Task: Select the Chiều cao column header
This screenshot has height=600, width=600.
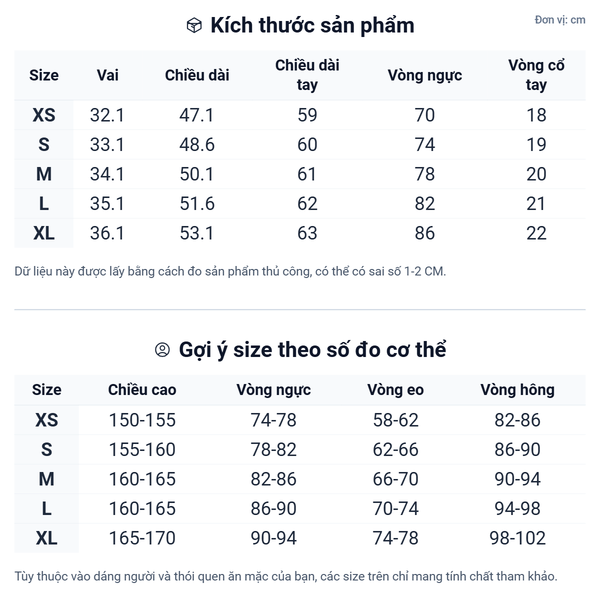Action: 141,390
